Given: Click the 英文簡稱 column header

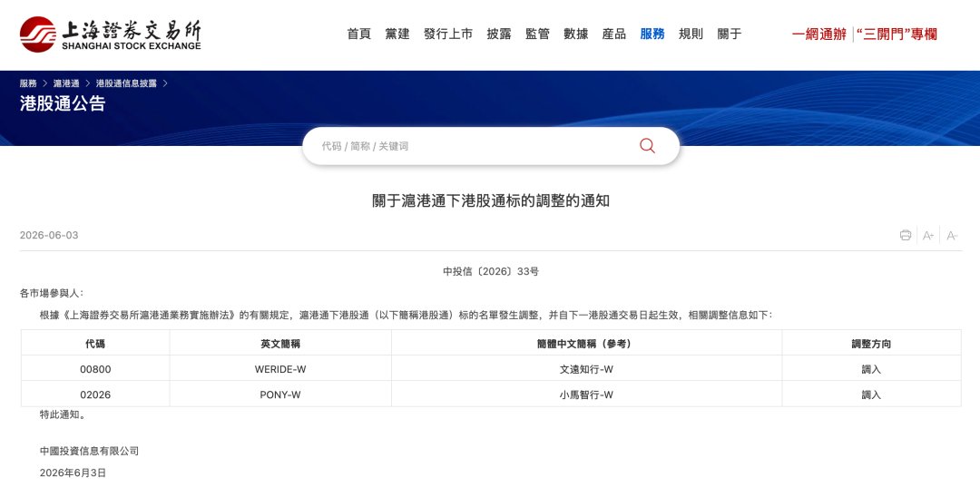Looking at the screenshot, I should (x=280, y=344).
